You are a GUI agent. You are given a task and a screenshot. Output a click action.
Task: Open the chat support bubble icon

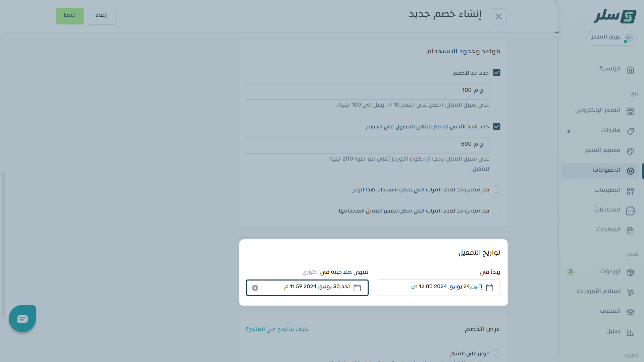[x=22, y=319]
